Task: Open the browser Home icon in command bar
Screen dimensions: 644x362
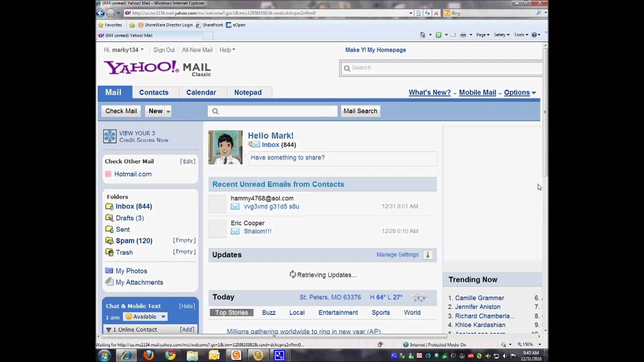Action: 423,35
